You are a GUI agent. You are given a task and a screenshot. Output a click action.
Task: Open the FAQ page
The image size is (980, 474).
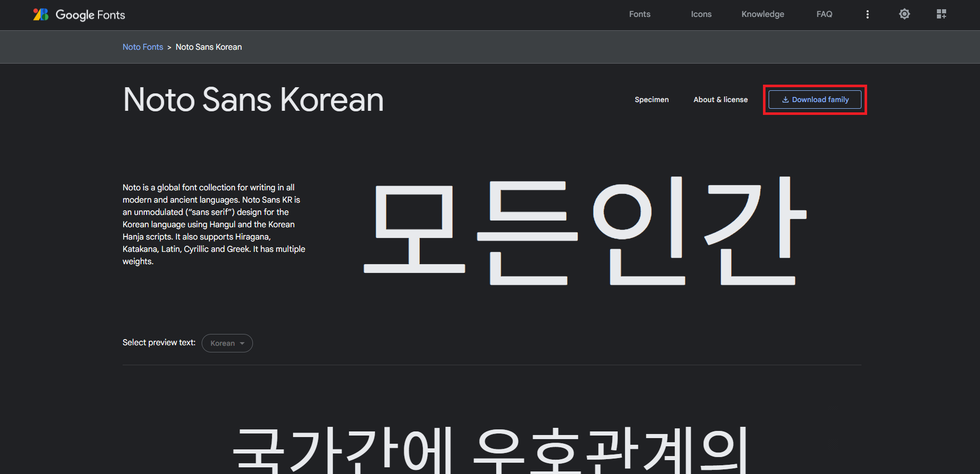825,14
